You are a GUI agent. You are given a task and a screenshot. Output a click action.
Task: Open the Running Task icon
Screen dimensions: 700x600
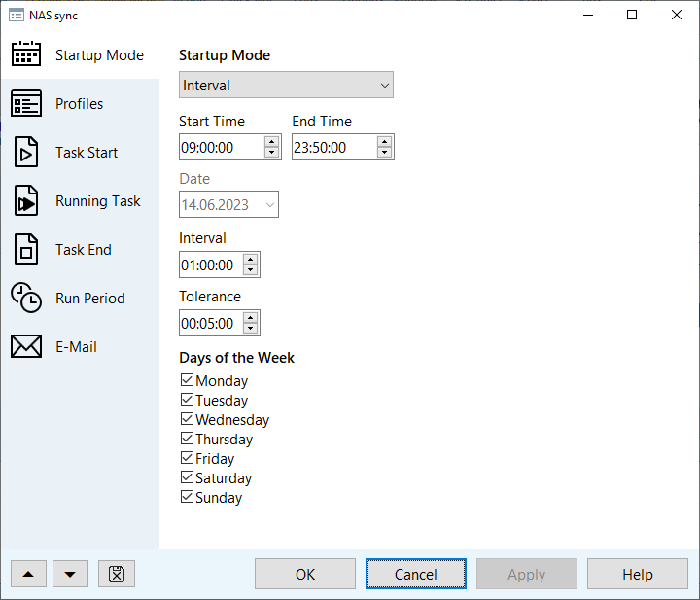coord(26,201)
